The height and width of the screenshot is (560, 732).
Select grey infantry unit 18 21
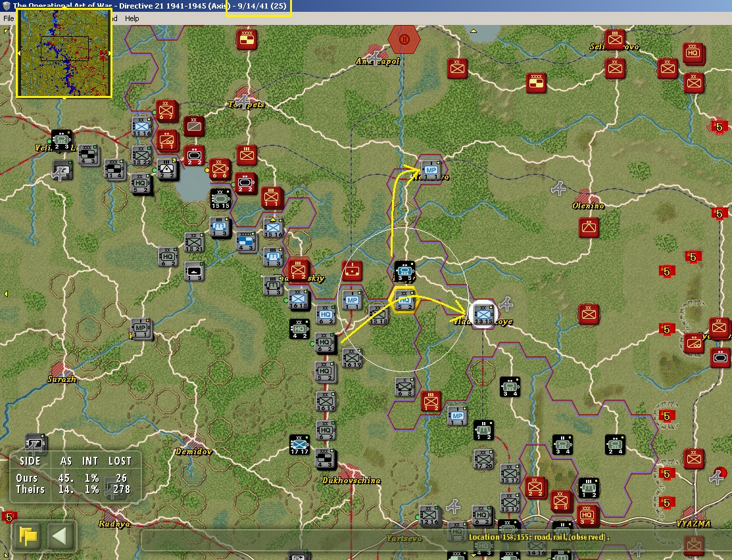[194, 243]
